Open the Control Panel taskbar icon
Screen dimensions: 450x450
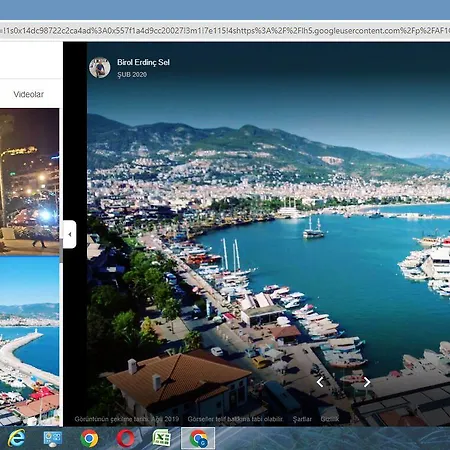(x=53, y=439)
